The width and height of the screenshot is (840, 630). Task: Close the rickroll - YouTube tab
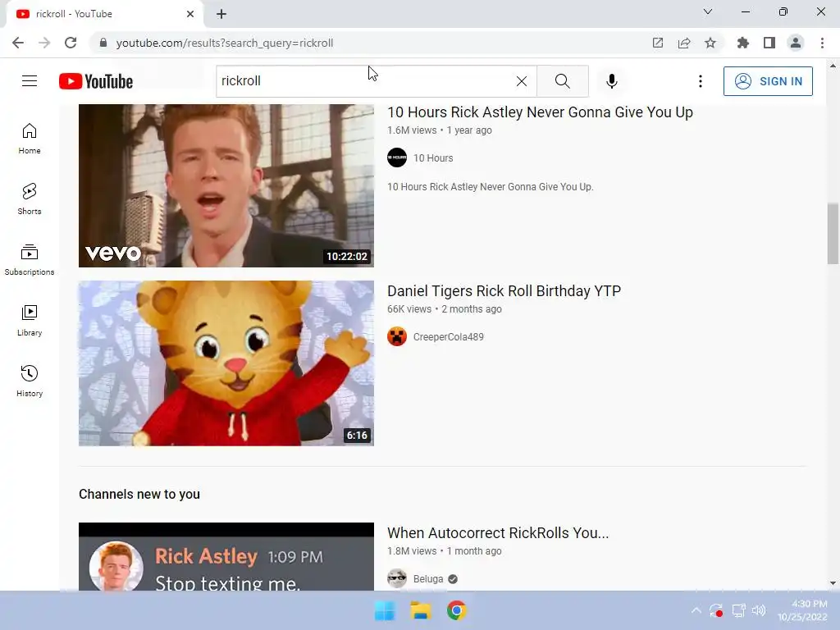[x=190, y=14]
